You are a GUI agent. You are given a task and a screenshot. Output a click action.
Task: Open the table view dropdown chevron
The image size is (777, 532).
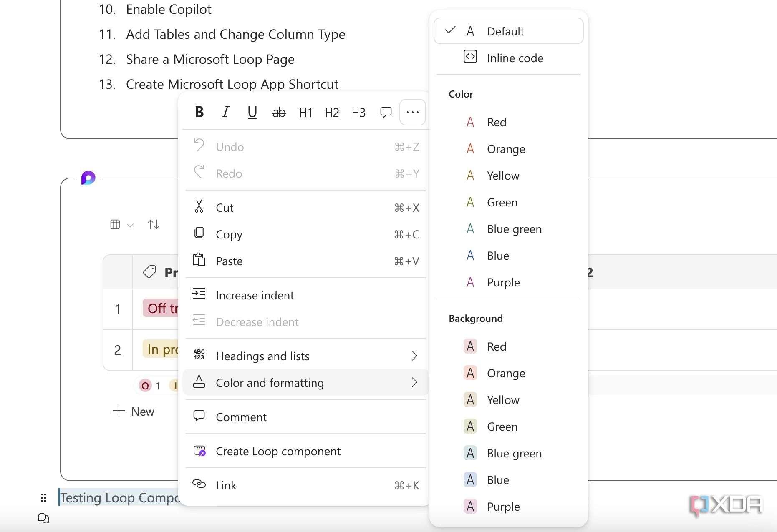[130, 225]
